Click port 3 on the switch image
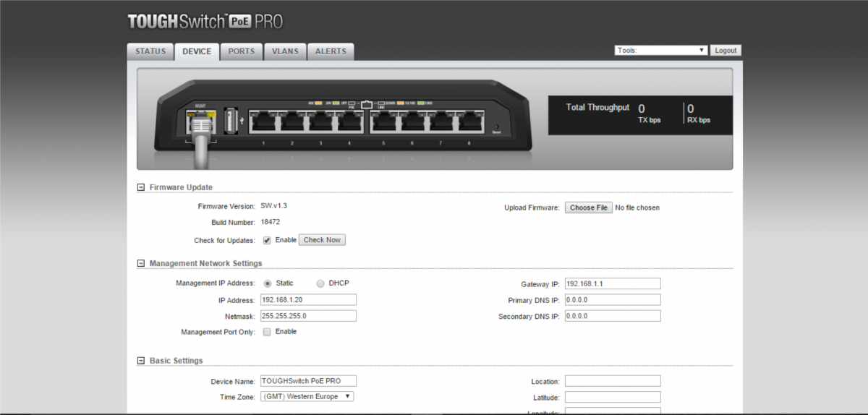 click(320, 122)
